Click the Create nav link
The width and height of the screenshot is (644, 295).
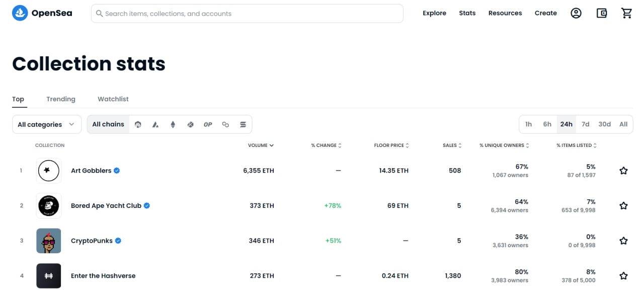(546, 13)
